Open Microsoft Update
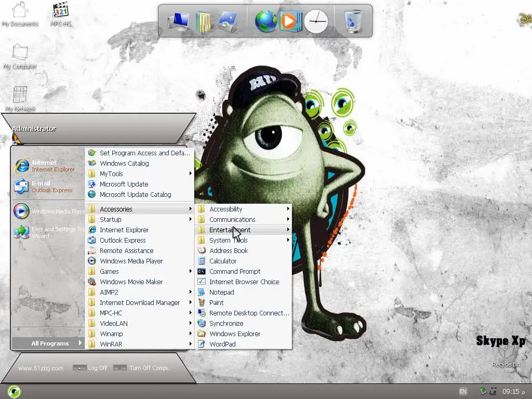Screen dimensions: 532x399 (x=140, y=184)
